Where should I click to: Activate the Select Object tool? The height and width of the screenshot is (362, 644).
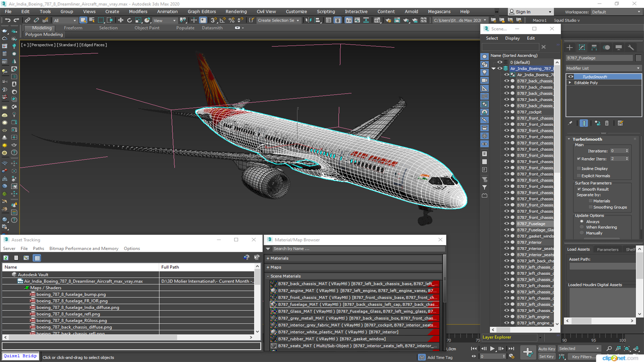coord(83,20)
